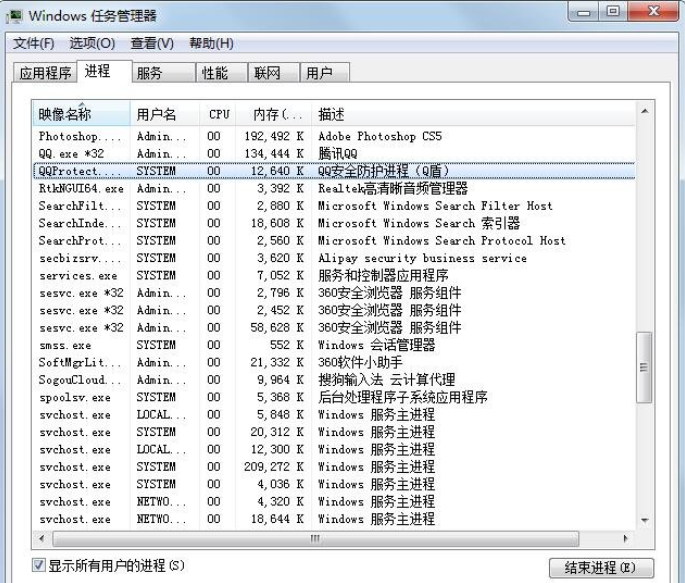Select the Photoshop process row
The image size is (685, 583).
(x=334, y=136)
